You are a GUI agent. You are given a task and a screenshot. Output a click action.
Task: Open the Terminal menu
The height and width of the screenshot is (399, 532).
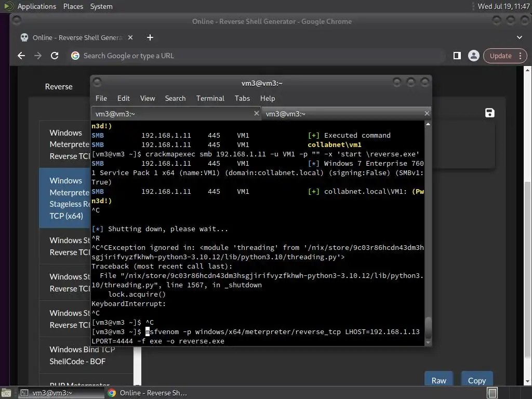[x=210, y=98]
